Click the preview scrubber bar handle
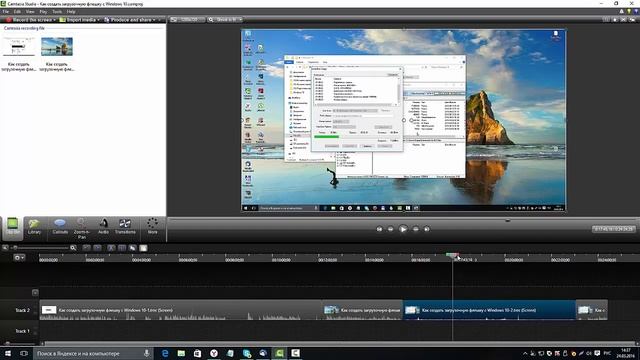Image resolution: width=640 pixels, height=360 pixels. tap(508, 220)
